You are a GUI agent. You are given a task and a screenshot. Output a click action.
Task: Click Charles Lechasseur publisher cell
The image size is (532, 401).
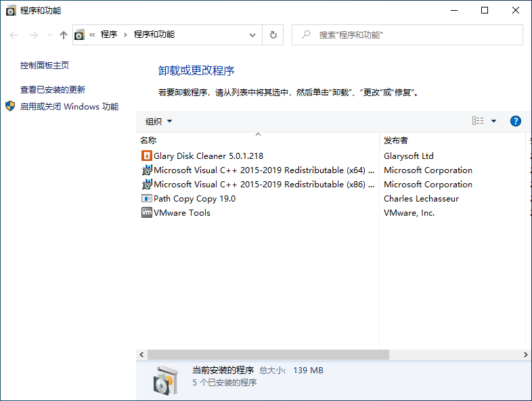tap(421, 199)
